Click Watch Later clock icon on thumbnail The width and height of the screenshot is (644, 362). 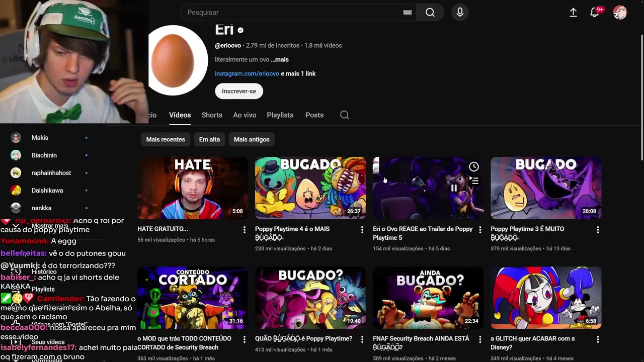[474, 166]
